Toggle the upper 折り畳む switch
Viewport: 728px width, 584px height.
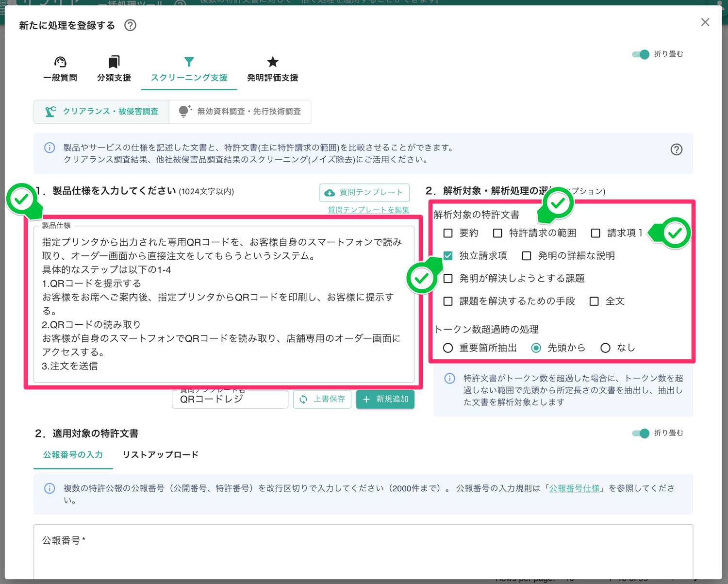(x=641, y=54)
